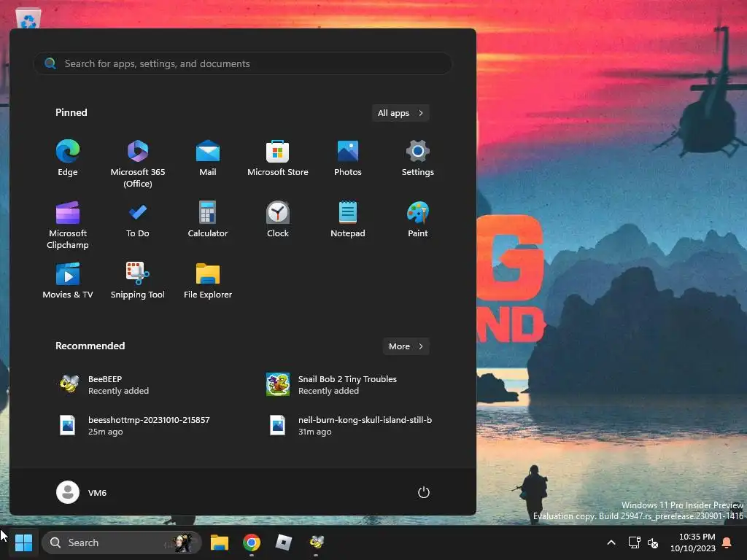Launch Movies & TV
Screen dimensions: 747x560
pyautogui.click(x=68, y=281)
